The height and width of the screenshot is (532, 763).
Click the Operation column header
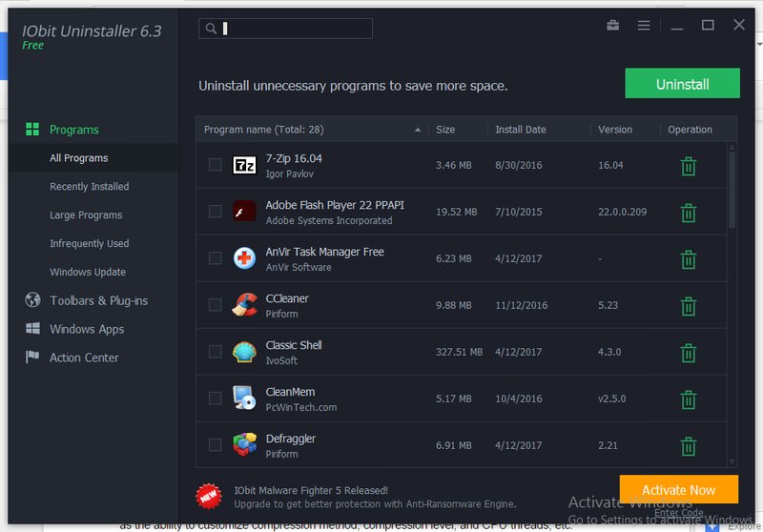point(690,130)
